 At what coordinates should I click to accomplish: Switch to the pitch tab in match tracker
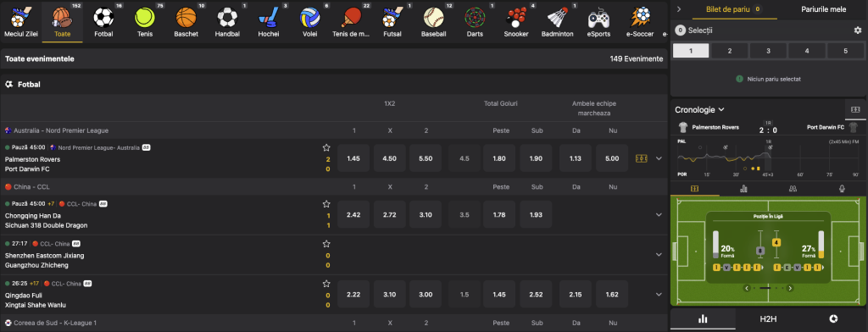(x=695, y=189)
